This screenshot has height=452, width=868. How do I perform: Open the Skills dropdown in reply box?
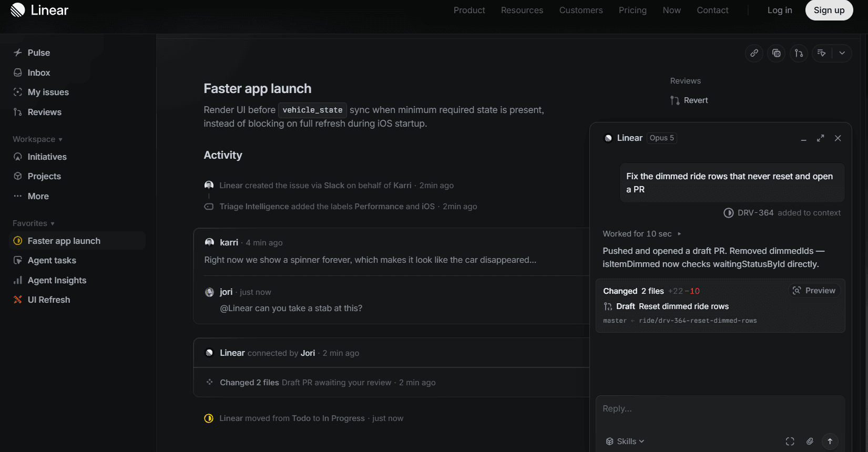pyautogui.click(x=625, y=441)
